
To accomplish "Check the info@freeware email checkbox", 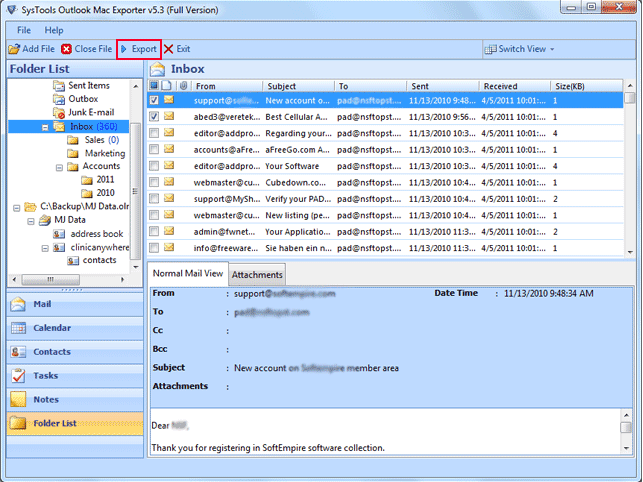I will click(154, 248).
